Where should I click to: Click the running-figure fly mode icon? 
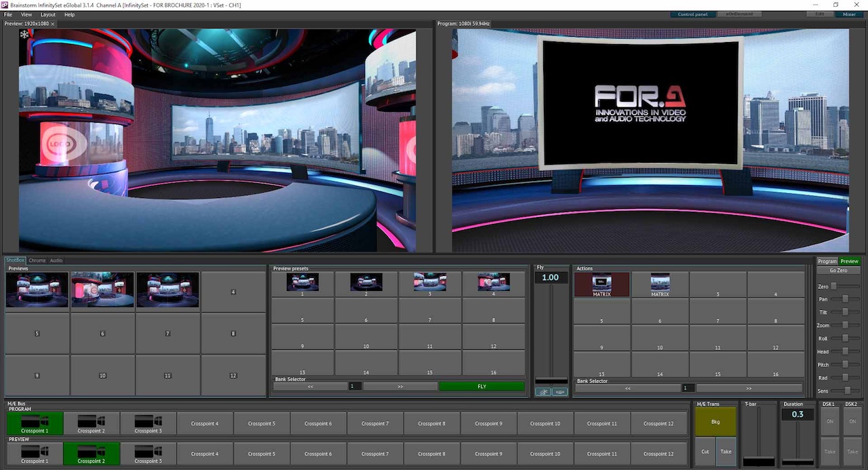pos(542,392)
